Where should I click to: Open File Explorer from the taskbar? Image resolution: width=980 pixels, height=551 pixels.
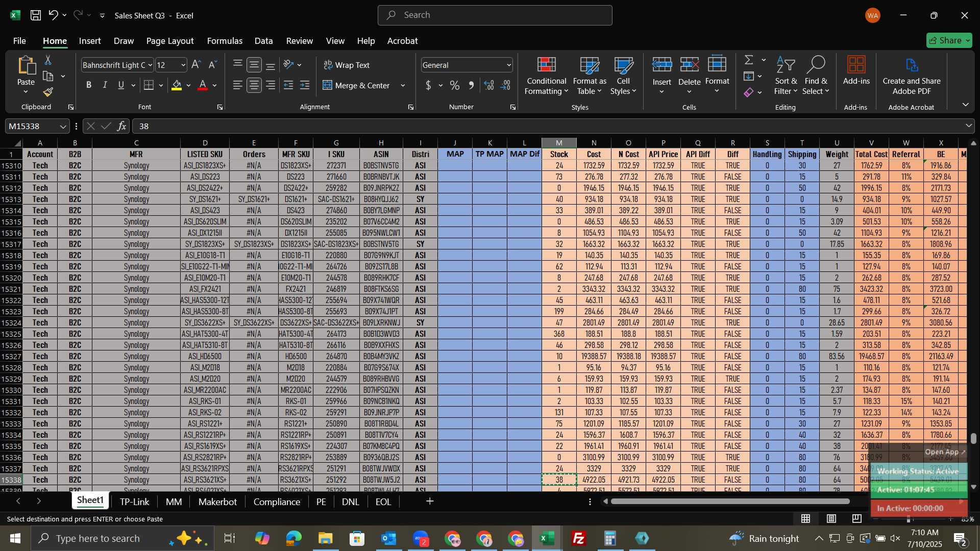point(326,538)
